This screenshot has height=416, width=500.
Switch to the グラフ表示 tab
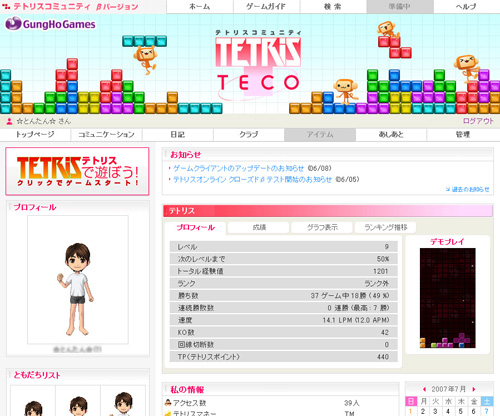tap(322, 227)
